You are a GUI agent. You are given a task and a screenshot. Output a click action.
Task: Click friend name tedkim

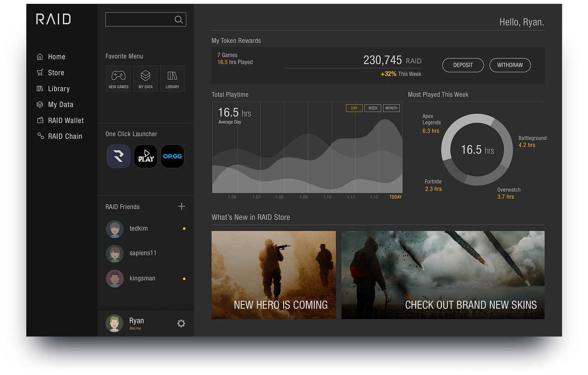point(139,229)
